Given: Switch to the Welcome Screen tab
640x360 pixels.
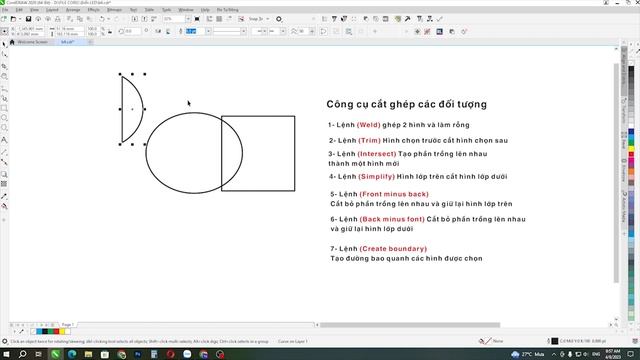Looking at the screenshot, I should pyautogui.click(x=32, y=42).
